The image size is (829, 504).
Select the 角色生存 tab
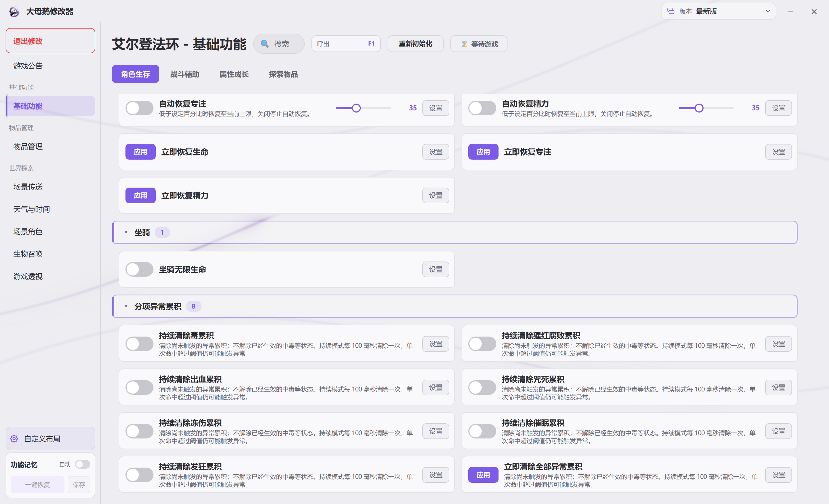pos(135,74)
